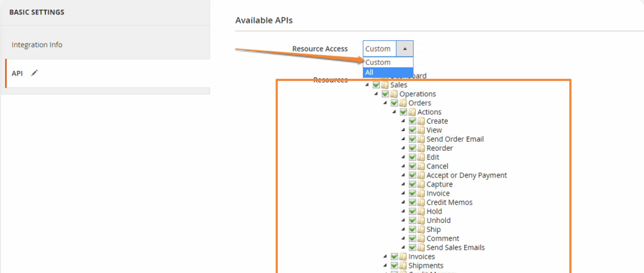Viewport: 644px width, 273px height.
Task: Uncheck the Accept or Deny Payment checkbox
Action: click(412, 175)
